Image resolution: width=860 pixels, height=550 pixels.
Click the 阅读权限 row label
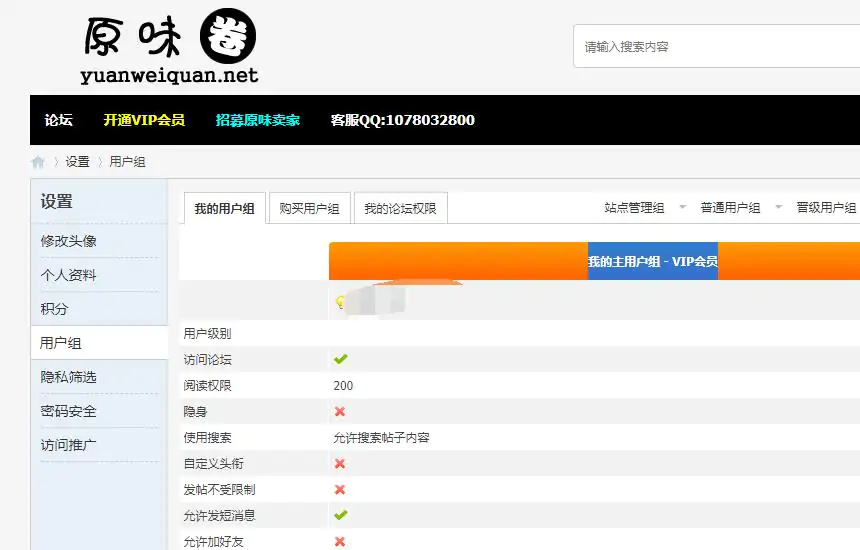click(x=207, y=385)
